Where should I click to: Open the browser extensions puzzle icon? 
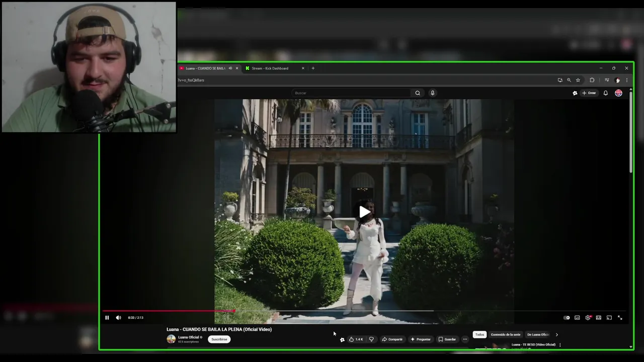[x=592, y=80]
